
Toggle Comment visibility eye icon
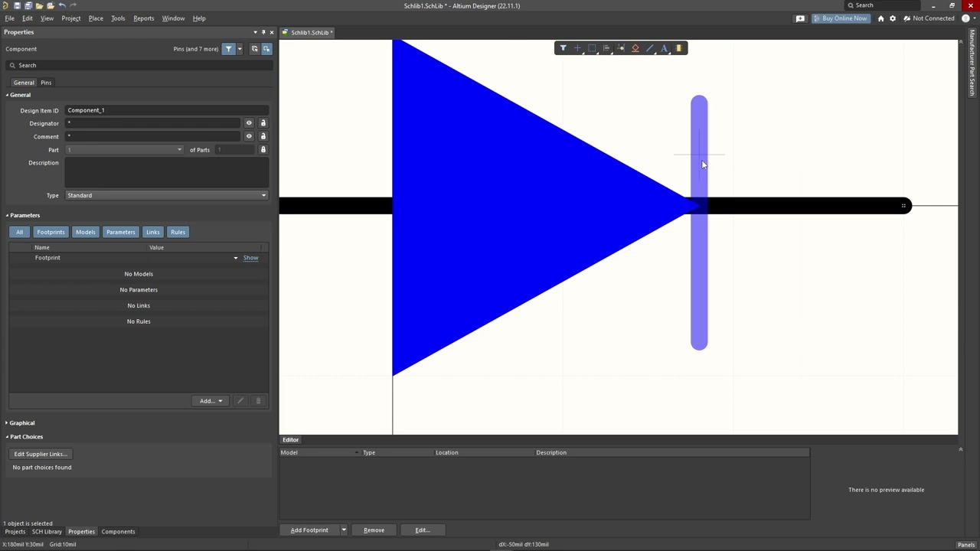pyautogui.click(x=249, y=136)
